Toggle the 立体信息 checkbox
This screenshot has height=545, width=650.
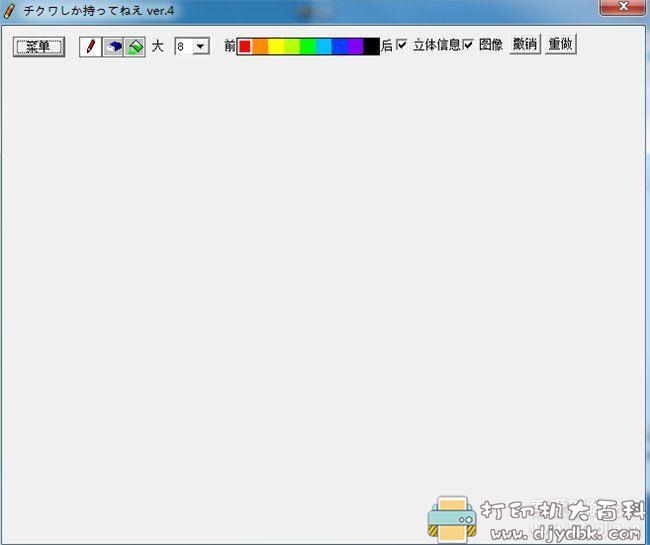tap(401, 44)
